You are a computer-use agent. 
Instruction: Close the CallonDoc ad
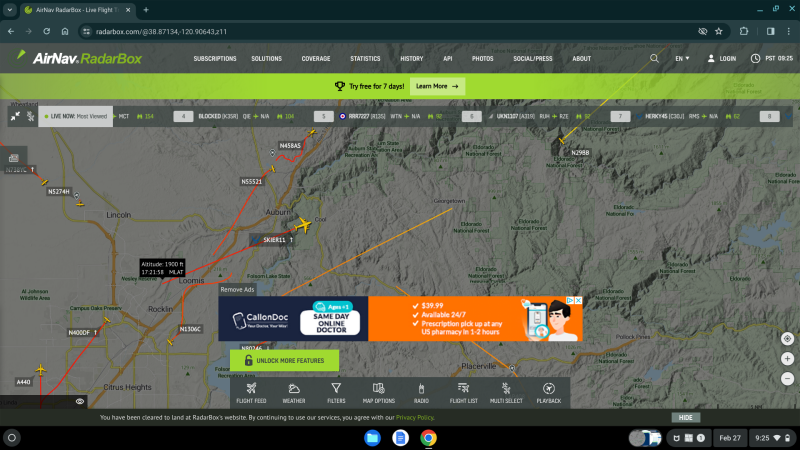click(x=579, y=301)
